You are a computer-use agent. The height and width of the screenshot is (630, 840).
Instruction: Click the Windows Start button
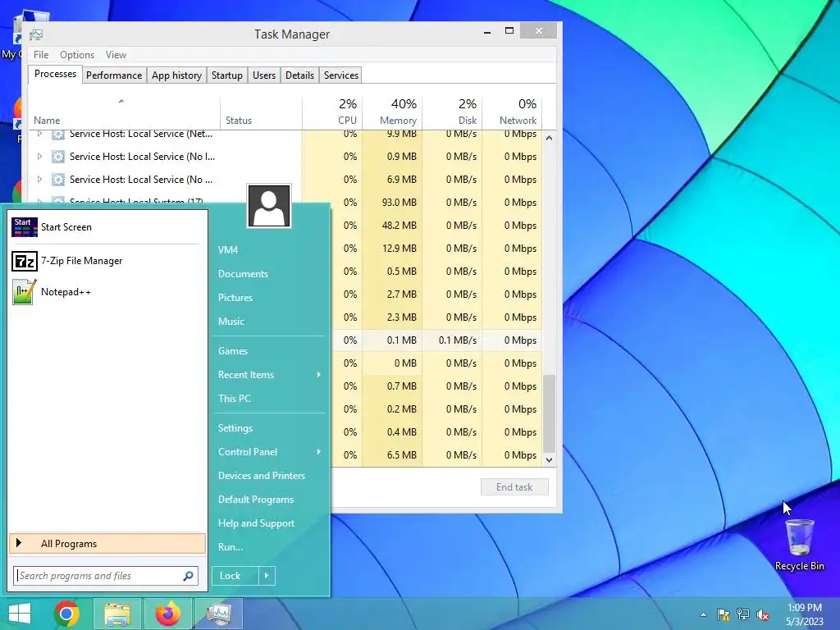pyautogui.click(x=20, y=614)
